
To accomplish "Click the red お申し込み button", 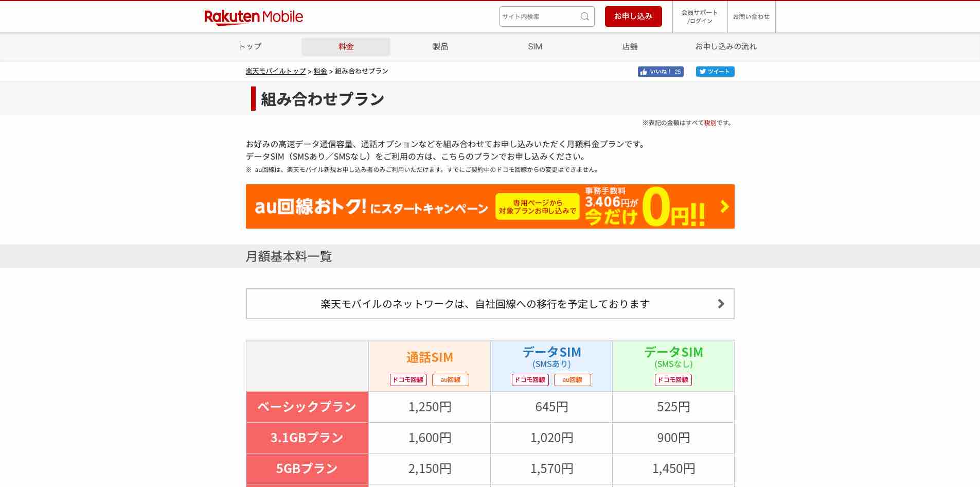I will point(633,16).
